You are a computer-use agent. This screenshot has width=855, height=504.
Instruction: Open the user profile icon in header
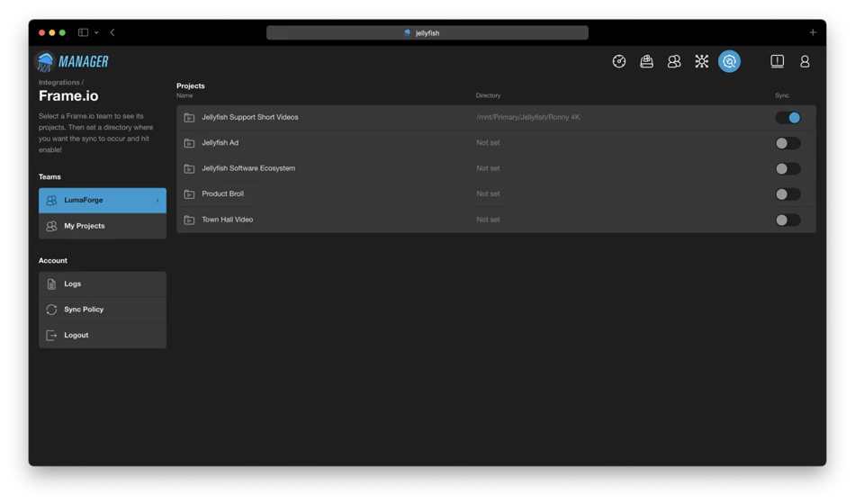pos(805,61)
